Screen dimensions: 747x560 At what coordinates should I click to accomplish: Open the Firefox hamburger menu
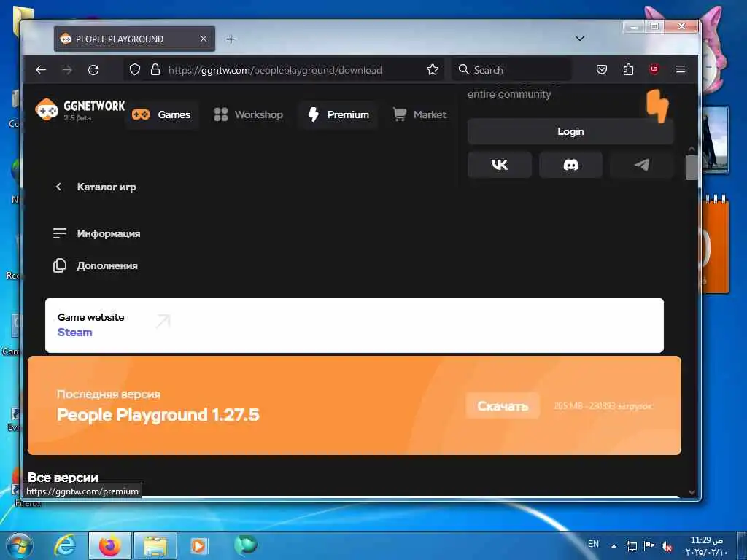(681, 69)
